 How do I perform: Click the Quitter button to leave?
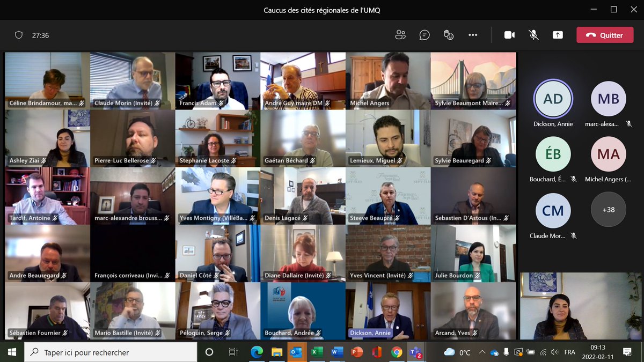coord(605,35)
